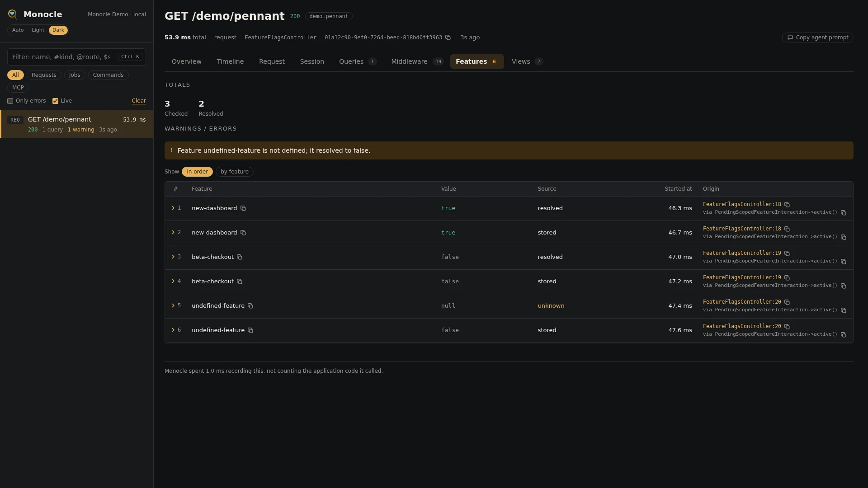The width and height of the screenshot is (868, 488).
Task: Filter list by Requests
Action: coord(44,75)
